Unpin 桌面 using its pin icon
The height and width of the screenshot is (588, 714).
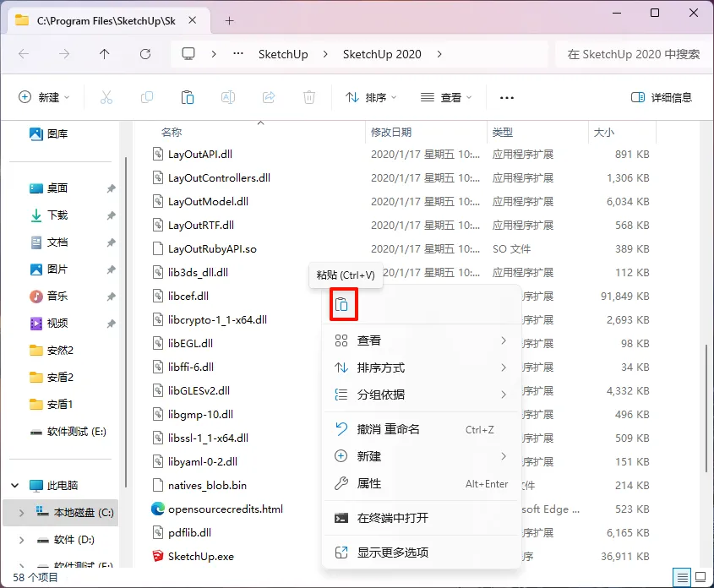(x=111, y=188)
